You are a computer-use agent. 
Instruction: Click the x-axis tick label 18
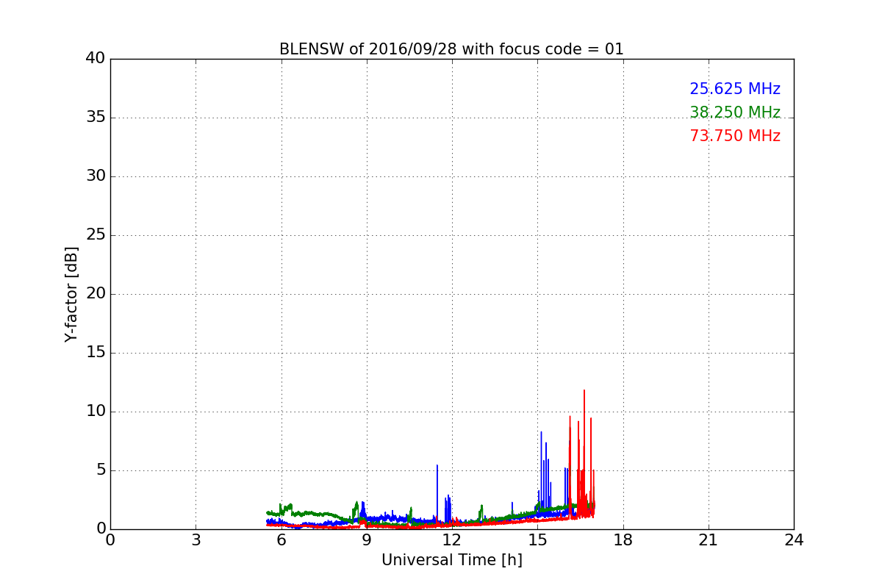[x=623, y=540]
